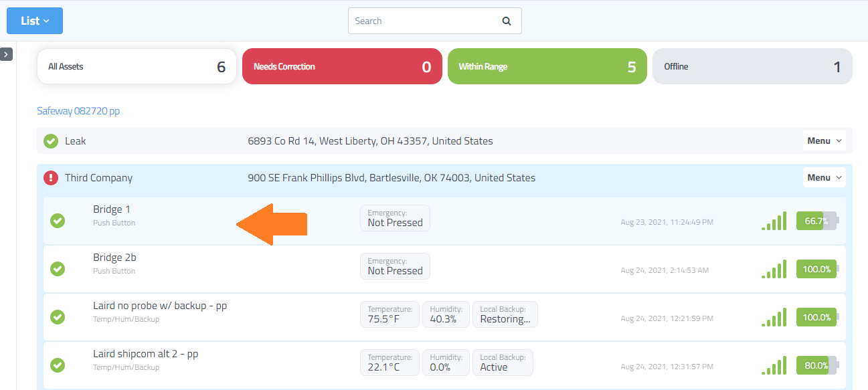This screenshot has height=390, width=868.
Task: Show assets Within Range
Action: click(x=547, y=66)
